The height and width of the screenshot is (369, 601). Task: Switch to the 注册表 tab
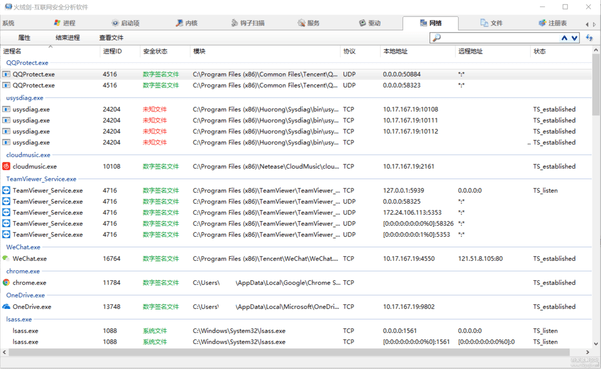coord(552,23)
